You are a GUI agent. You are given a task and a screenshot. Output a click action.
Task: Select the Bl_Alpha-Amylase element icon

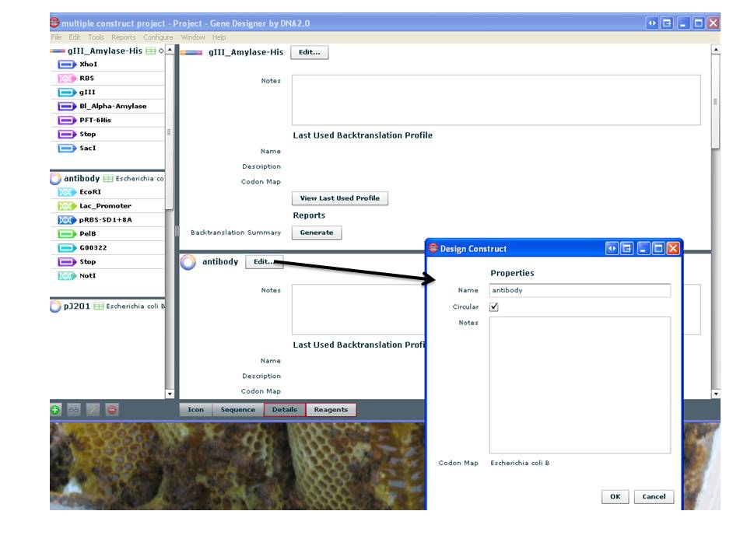point(67,107)
